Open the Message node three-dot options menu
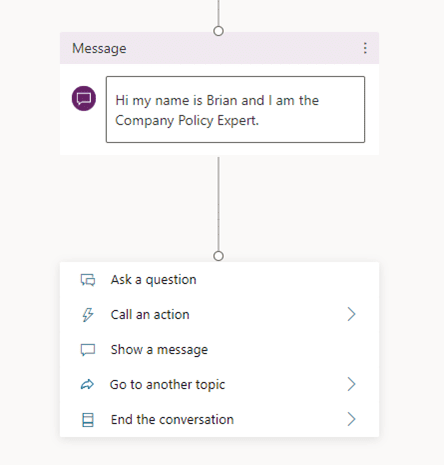Image resolution: width=444 pixels, height=465 pixels. [365, 48]
